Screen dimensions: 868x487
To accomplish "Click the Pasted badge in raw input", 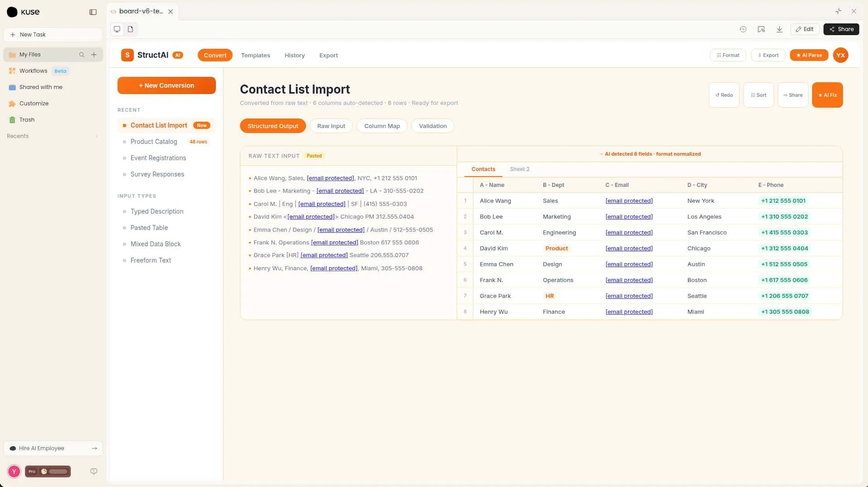I will [314, 156].
